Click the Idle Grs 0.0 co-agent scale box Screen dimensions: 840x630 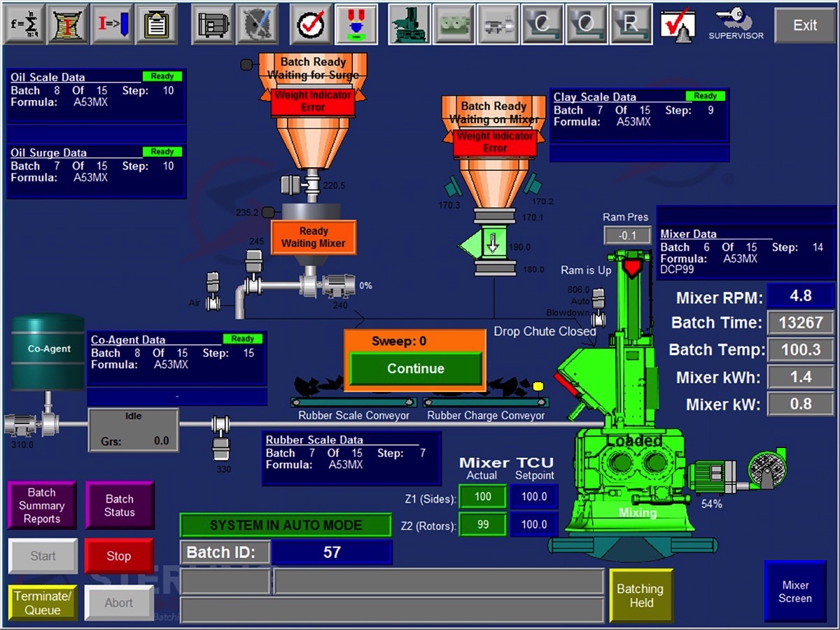pyautogui.click(x=133, y=429)
